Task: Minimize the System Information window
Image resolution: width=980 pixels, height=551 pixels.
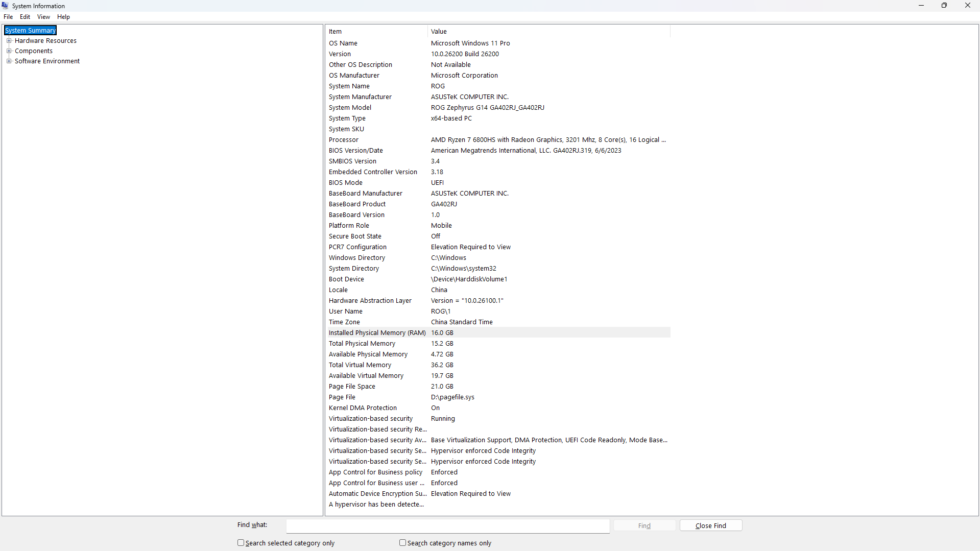Action: 921,6
